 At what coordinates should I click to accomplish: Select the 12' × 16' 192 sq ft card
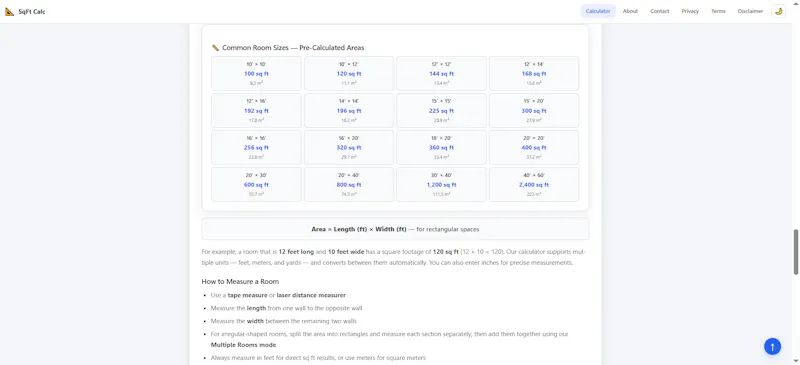(x=256, y=110)
